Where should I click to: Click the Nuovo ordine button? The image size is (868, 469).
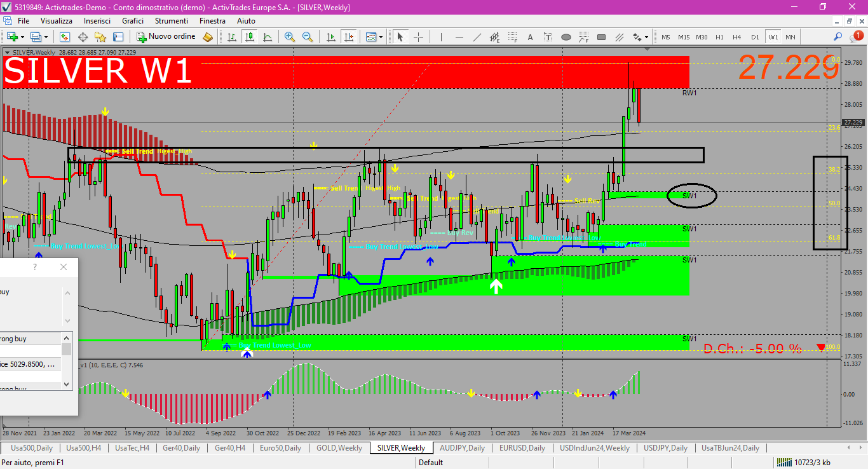coord(166,37)
